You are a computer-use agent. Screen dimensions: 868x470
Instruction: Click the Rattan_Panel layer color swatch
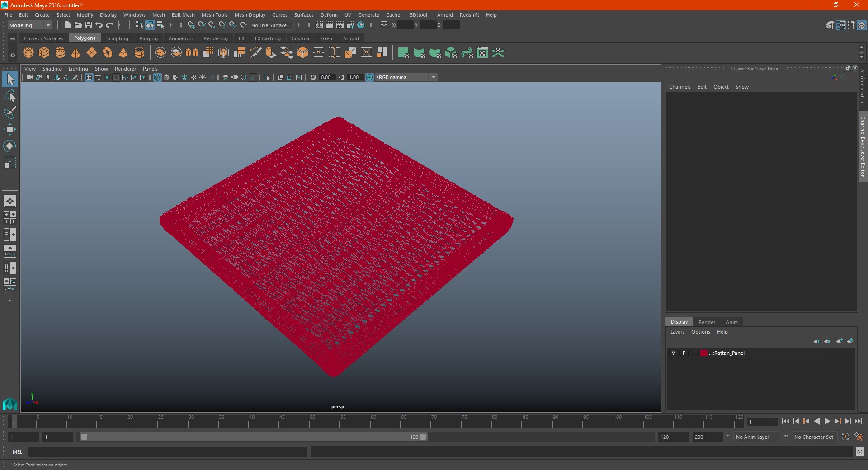click(x=704, y=353)
